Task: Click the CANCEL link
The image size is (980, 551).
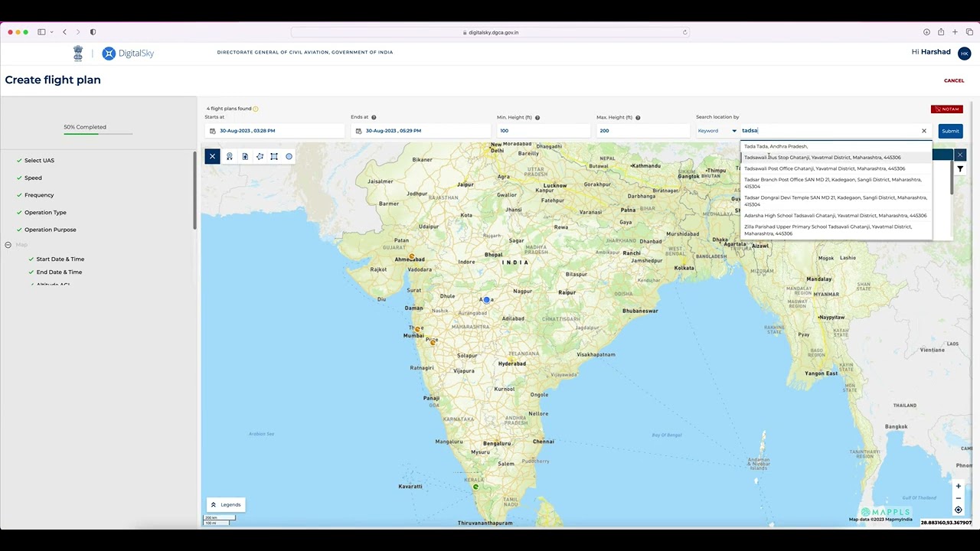Action: click(x=954, y=80)
